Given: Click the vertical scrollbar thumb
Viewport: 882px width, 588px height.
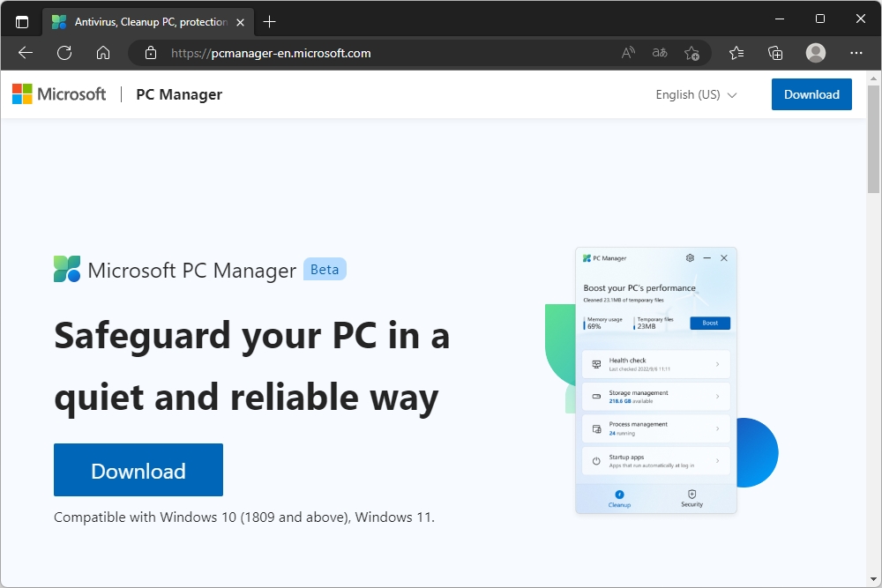Looking at the screenshot, I should 873,139.
